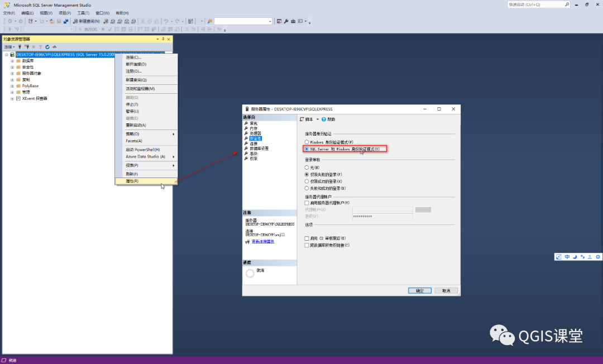Select the 无(N) login auditing radio
Image resolution: width=603 pixels, height=364 pixels.
pyautogui.click(x=307, y=167)
